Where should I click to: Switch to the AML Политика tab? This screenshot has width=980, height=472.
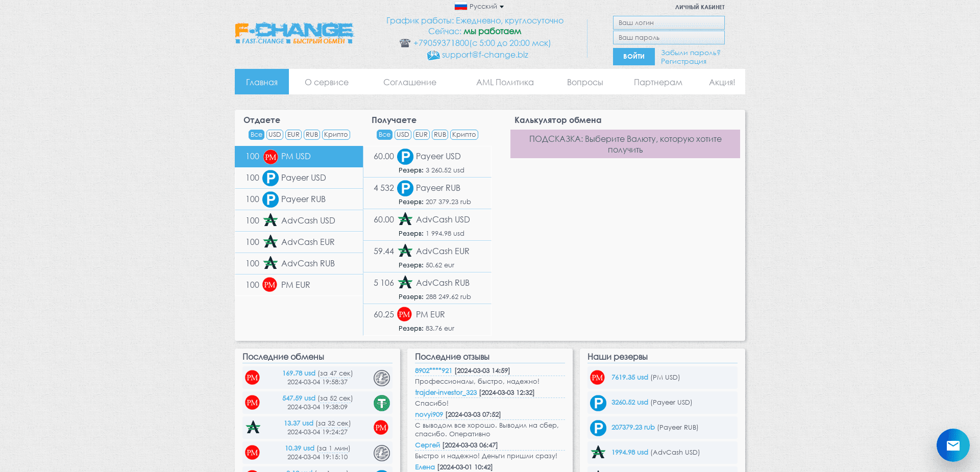[x=505, y=82]
